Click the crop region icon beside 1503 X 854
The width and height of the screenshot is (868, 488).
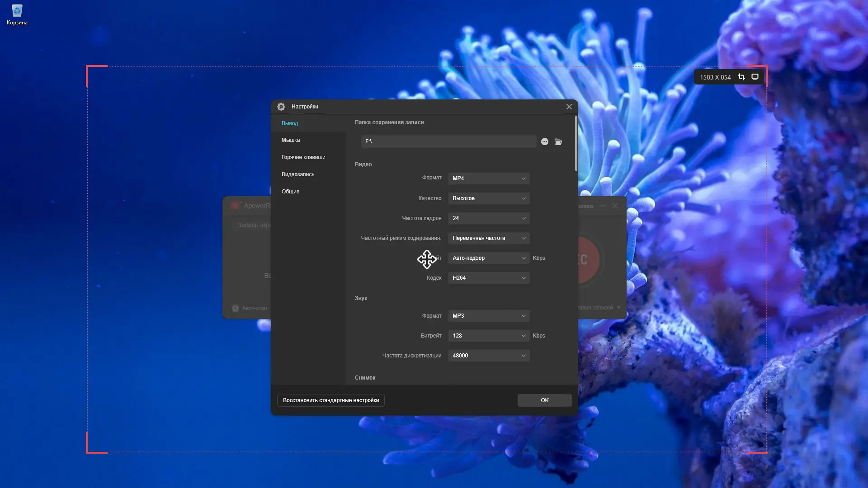(x=741, y=77)
